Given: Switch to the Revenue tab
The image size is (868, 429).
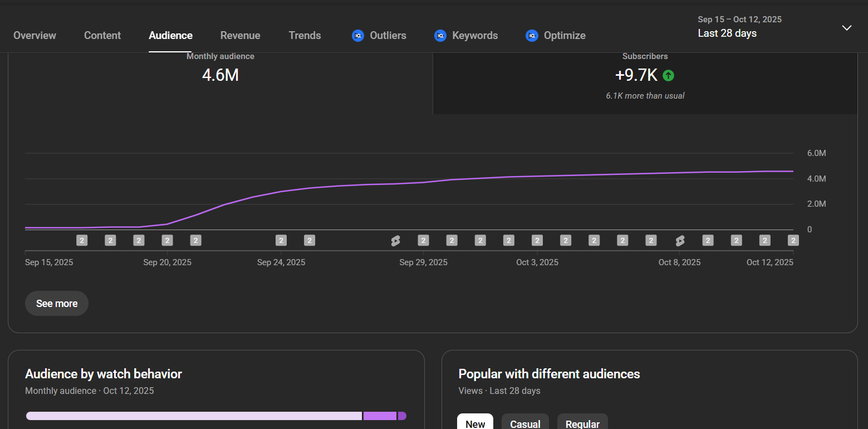Looking at the screenshot, I should 240,36.
